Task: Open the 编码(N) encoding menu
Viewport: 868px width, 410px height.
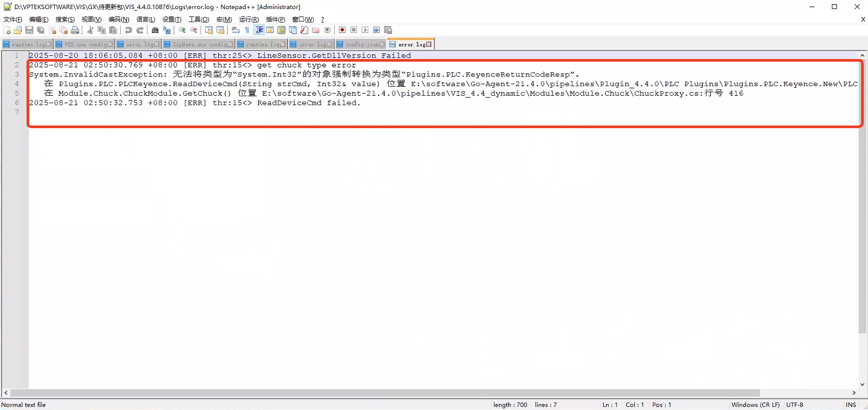Action: (x=118, y=20)
